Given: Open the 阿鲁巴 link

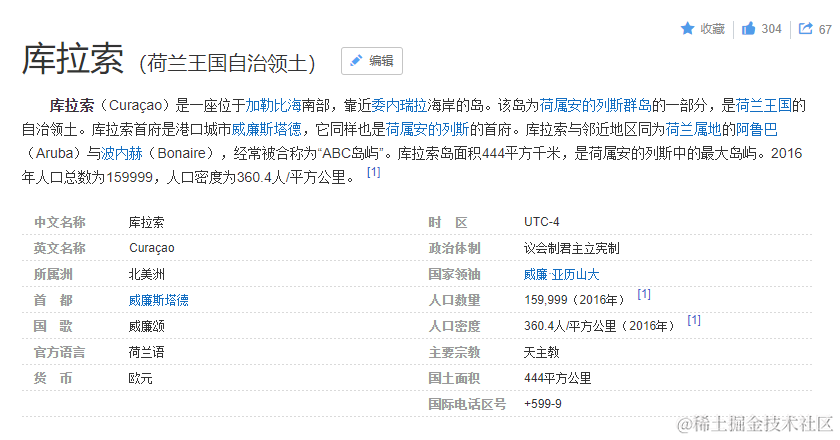Looking at the screenshot, I should point(756,129).
